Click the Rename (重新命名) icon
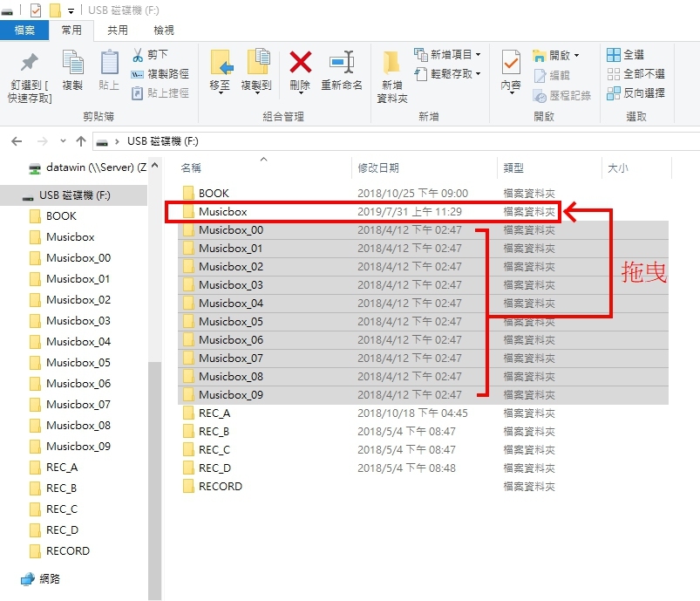 (342, 62)
